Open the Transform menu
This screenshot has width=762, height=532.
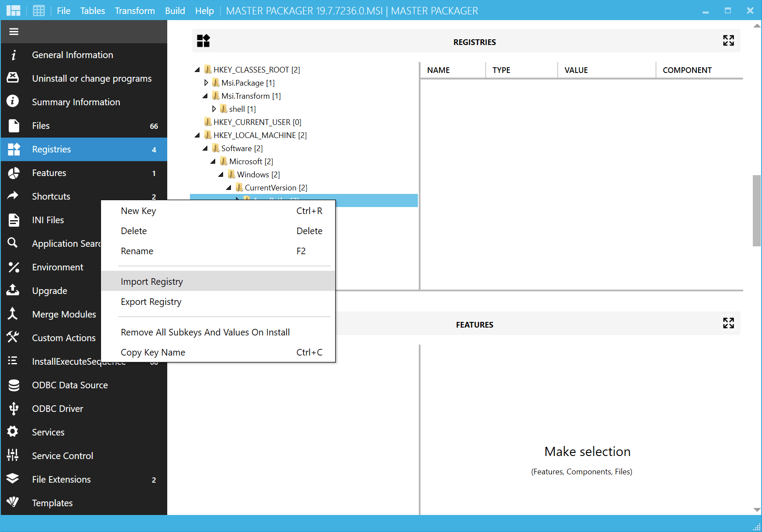(134, 10)
